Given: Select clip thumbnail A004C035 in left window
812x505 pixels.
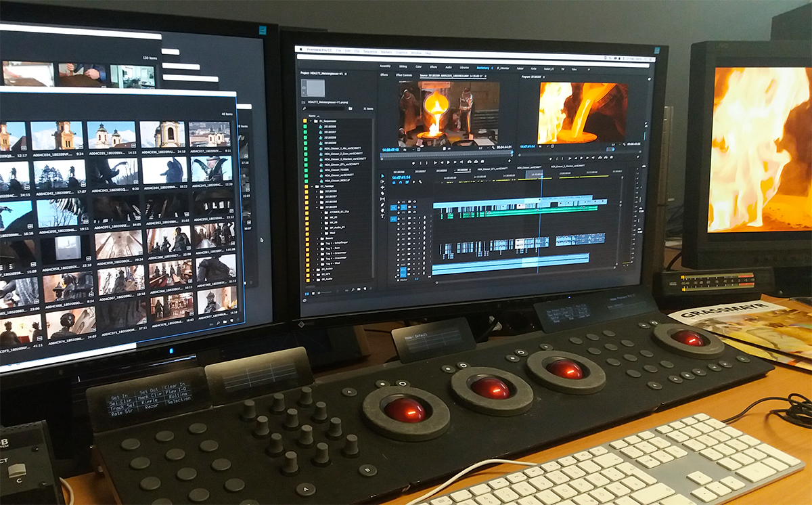Looking at the screenshot, I should 112,135.
